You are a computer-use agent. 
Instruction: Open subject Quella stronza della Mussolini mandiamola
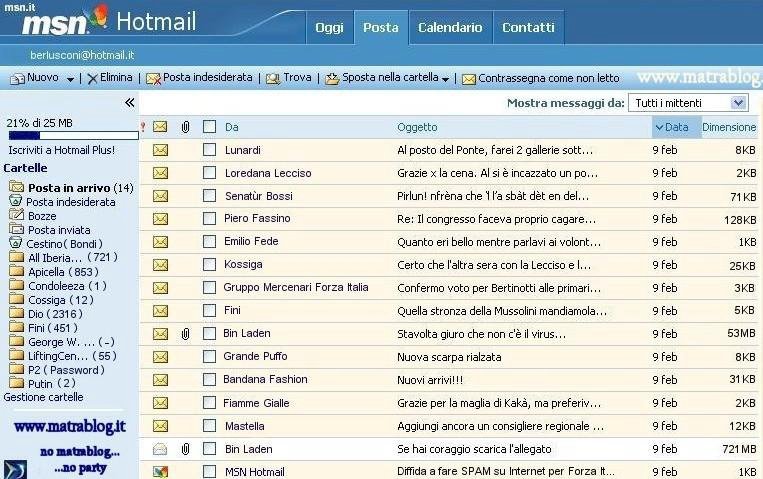coord(502,311)
